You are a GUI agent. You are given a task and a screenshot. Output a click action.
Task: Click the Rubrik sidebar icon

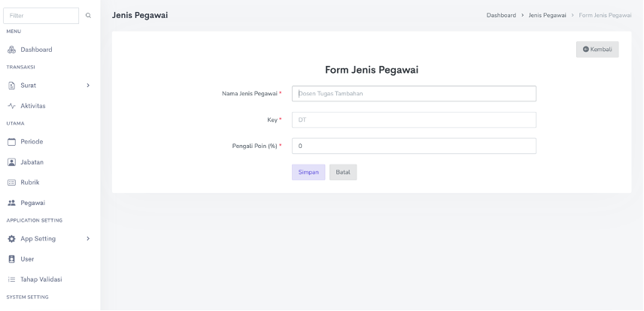11,182
